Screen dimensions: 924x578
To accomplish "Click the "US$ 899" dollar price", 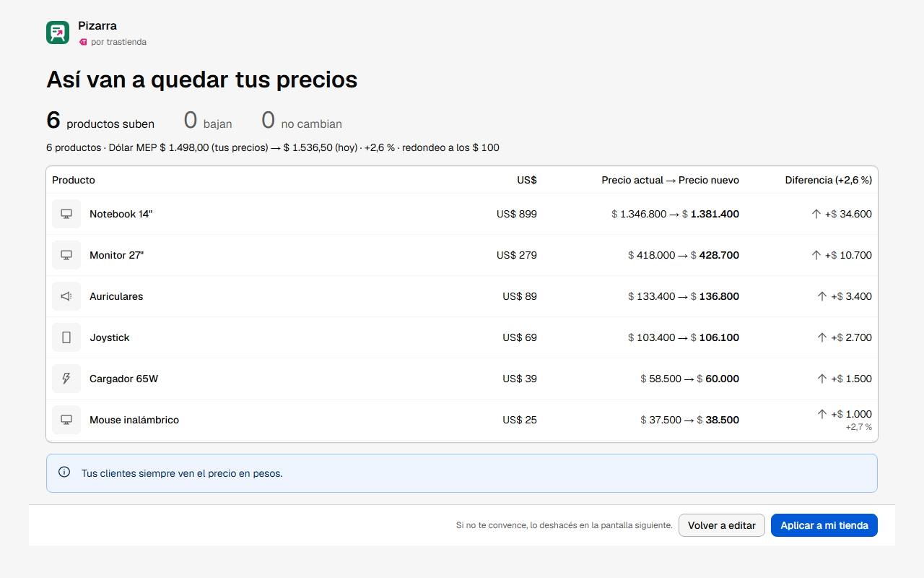I will click(x=517, y=214).
